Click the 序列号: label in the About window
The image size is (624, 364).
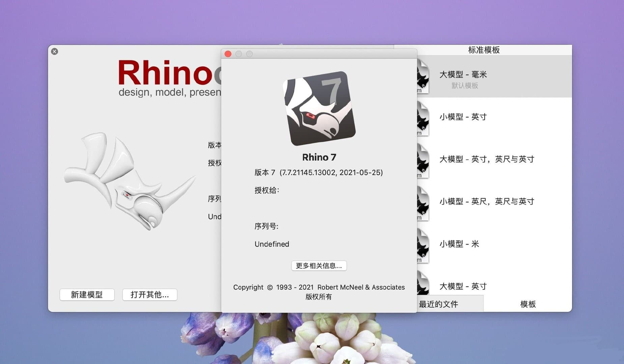(x=266, y=226)
